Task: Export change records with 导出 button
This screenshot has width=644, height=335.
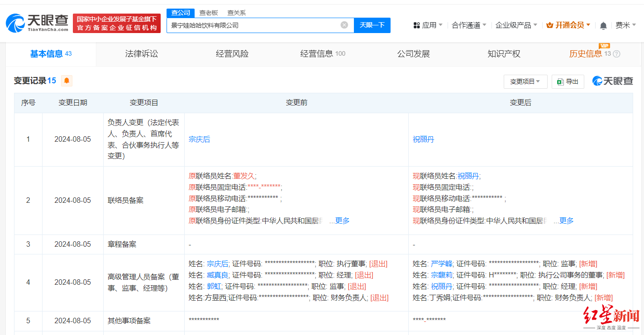Action: coord(568,81)
